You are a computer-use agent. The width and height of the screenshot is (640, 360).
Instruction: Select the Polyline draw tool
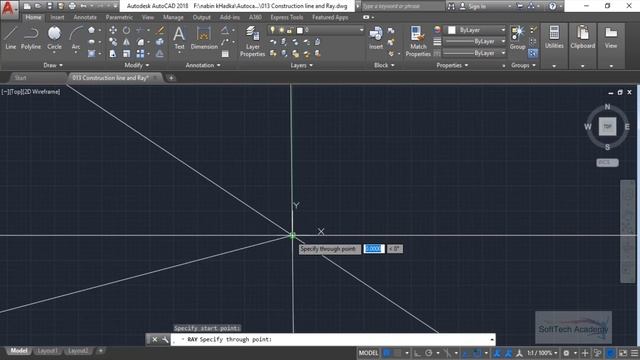tap(31, 38)
